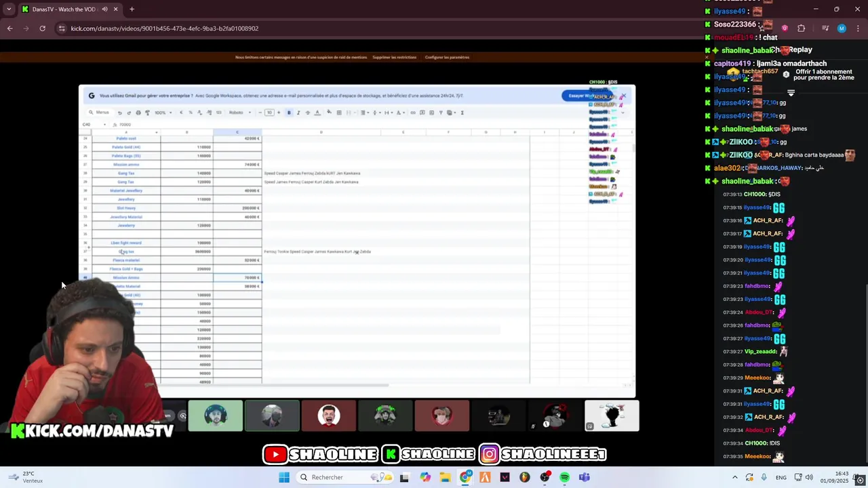Click the Sheets print icon
The width and height of the screenshot is (868, 488).
[138, 113]
